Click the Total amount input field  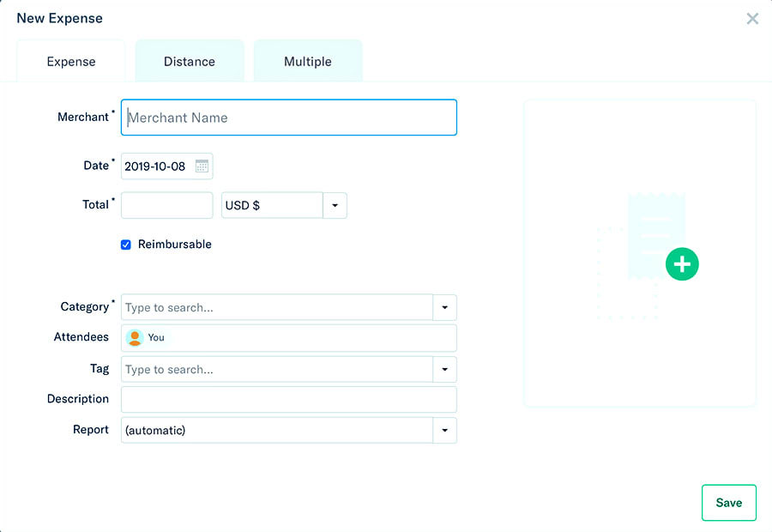pos(167,205)
